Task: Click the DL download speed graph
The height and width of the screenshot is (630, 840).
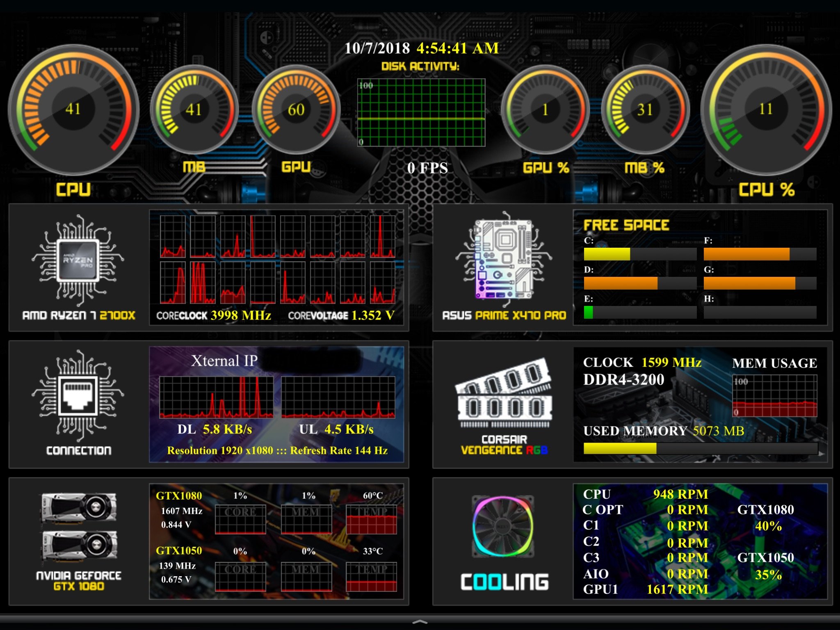Action: pyautogui.click(x=216, y=397)
